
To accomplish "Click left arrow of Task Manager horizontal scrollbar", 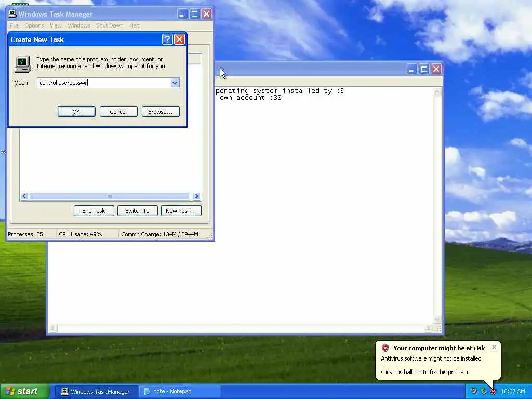I will 24,196.
